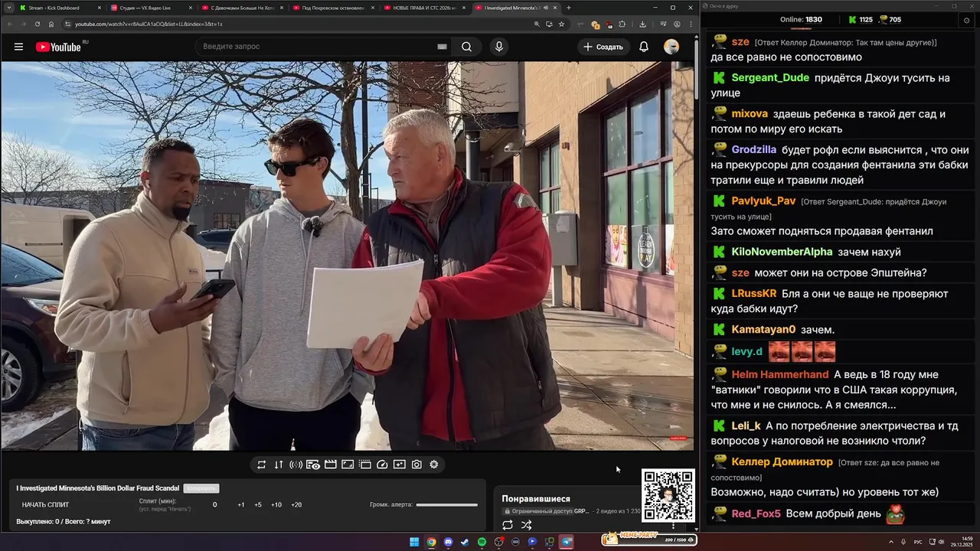Click the Келлер Доминатор username in chat
This screenshot has height=551, width=980.
click(x=782, y=462)
